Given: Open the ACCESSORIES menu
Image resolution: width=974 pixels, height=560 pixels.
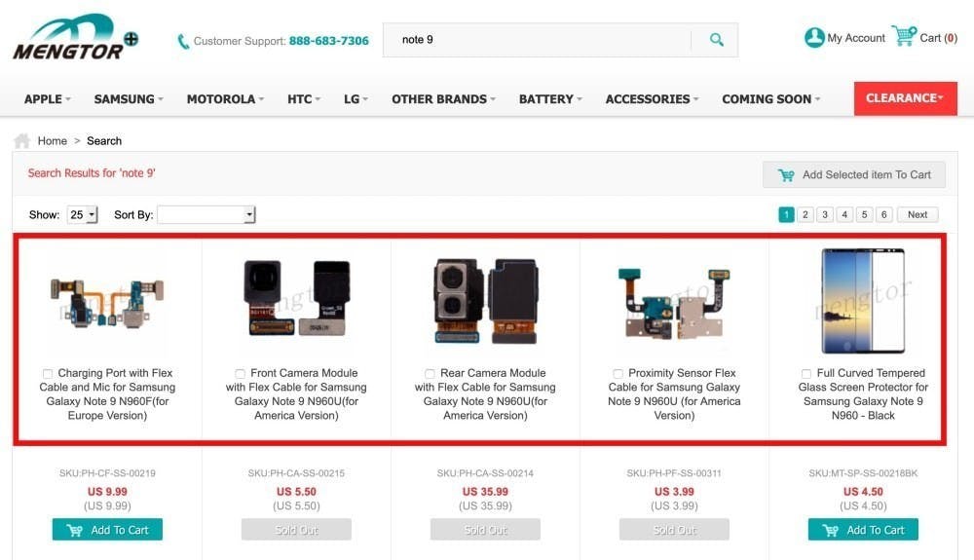Looking at the screenshot, I should [x=653, y=99].
